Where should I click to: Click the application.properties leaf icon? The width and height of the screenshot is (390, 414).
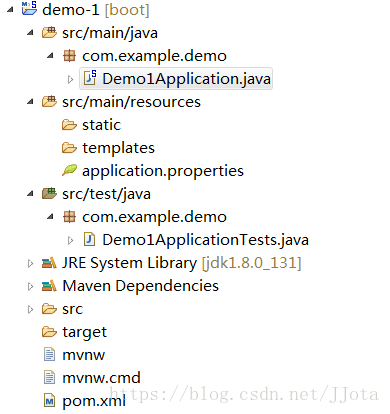[x=69, y=170]
